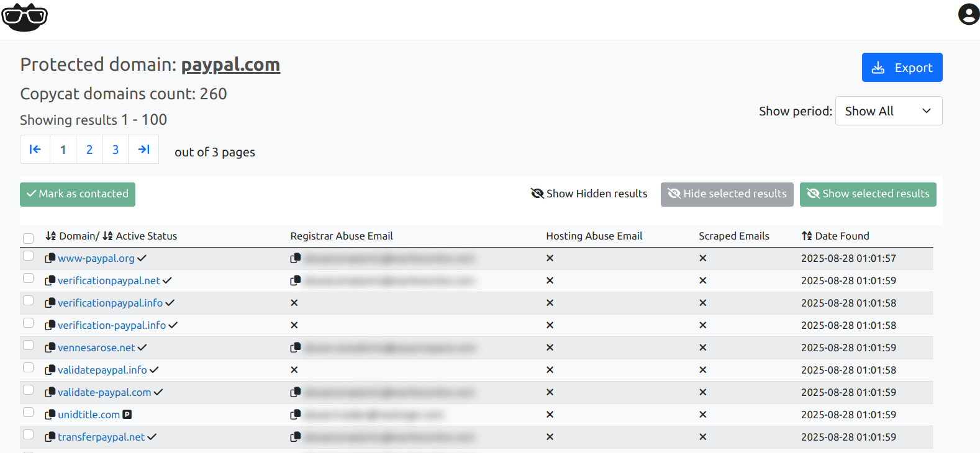This screenshot has height=453, width=980.
Task: Copy registrar abuse email for validate-paypal.com
Action: click(296, 392)
